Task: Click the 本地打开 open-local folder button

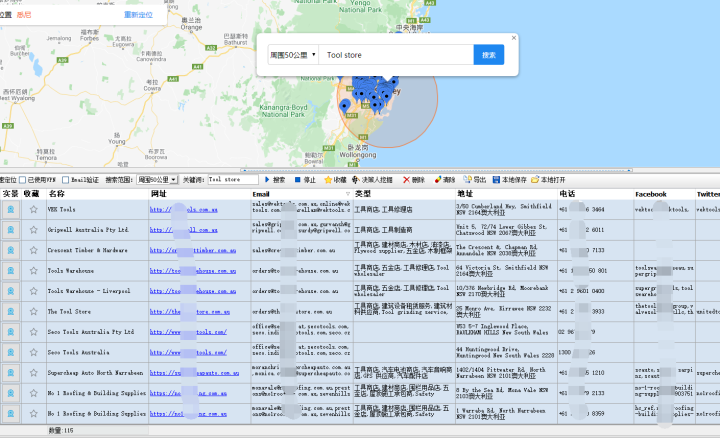Action: [548, 180]
